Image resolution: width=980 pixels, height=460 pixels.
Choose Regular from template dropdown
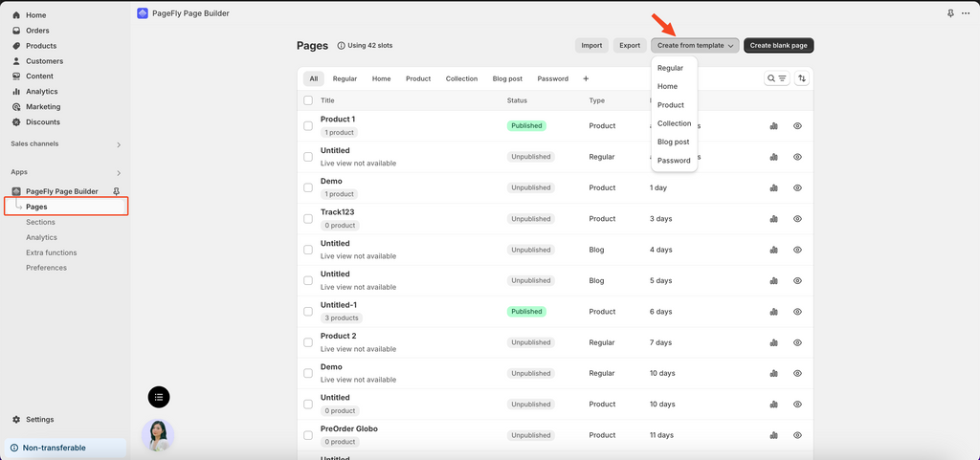coord(671,68)
